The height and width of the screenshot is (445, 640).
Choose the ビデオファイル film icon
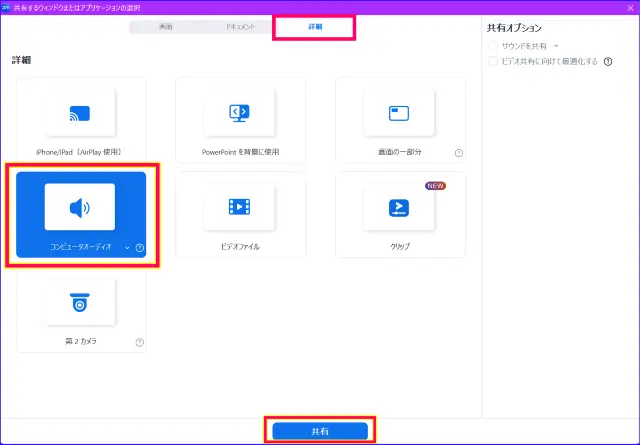pyautogui.click(x=240, y=207)
